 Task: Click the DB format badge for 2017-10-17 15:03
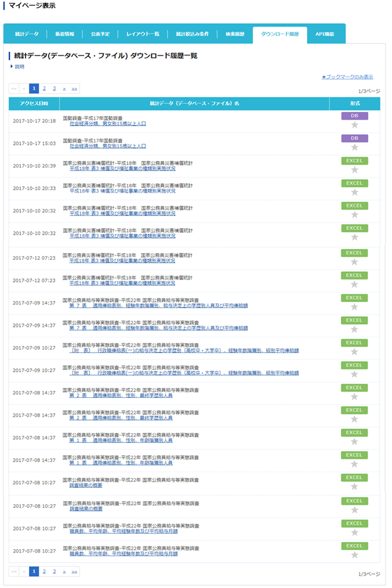(x=354, y=139)
